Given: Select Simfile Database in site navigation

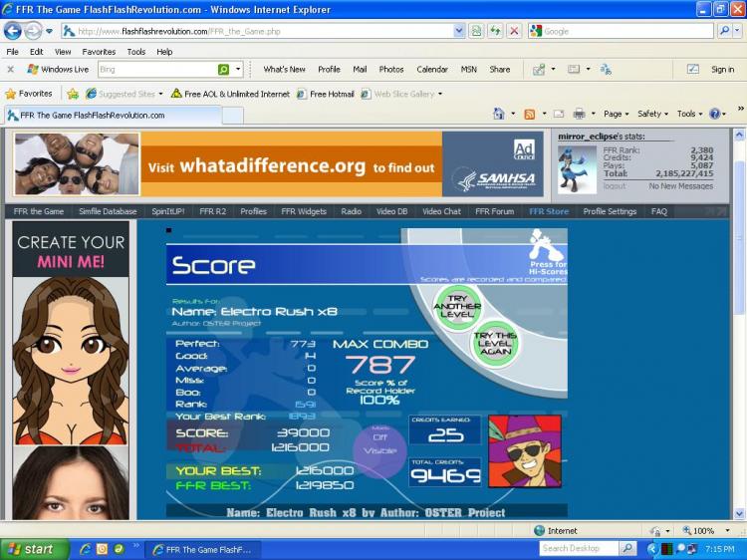Looking at the screenshot, I should point(108,211).
